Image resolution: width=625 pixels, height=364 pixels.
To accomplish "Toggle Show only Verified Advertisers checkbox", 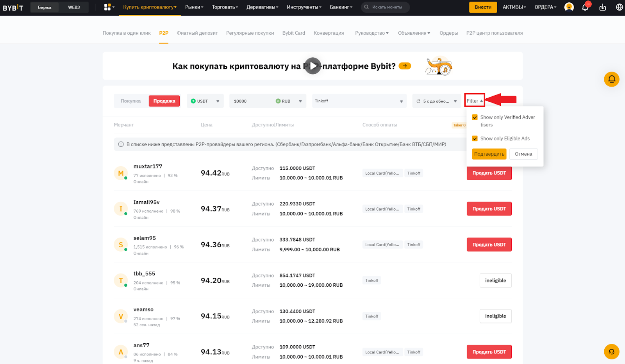I will tap(475, 117).
